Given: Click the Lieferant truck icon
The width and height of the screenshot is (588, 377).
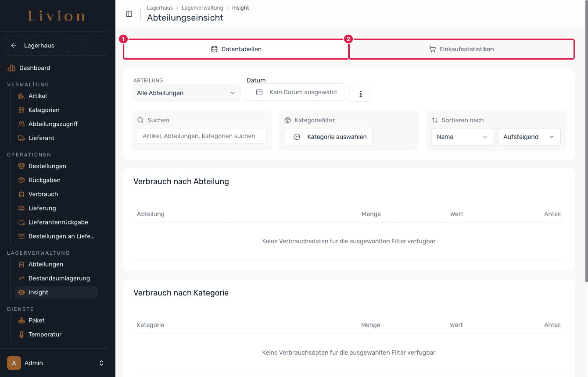Looking at the screenshot, I should click(22, 138).
